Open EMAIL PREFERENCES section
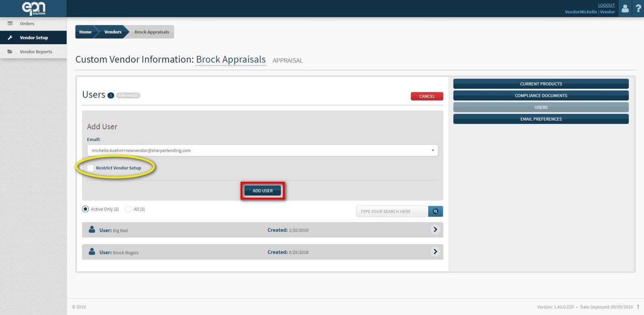 (x=541, y=119)
